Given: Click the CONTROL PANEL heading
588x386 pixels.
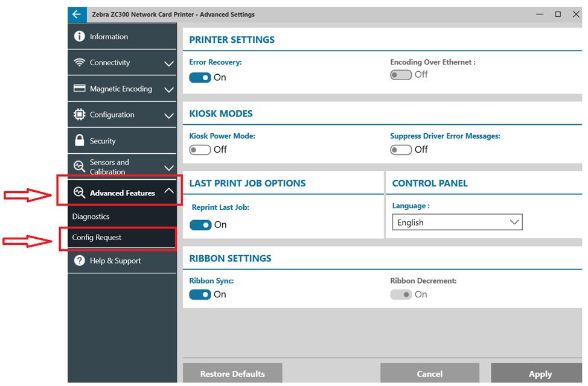Looking at the screenshot, I should click(430, 183).
